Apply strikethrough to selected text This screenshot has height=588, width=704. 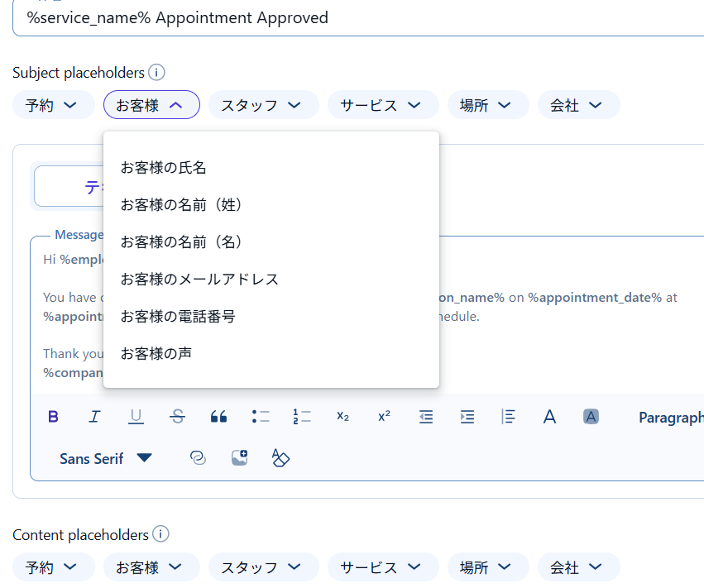pos(177,417)
